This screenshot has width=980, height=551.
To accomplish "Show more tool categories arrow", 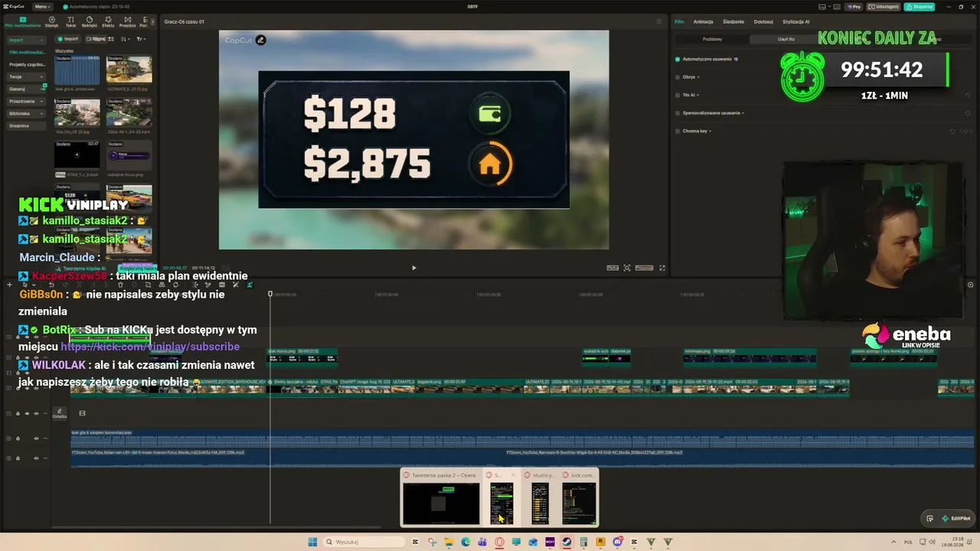I will click(x=152, y=21).
